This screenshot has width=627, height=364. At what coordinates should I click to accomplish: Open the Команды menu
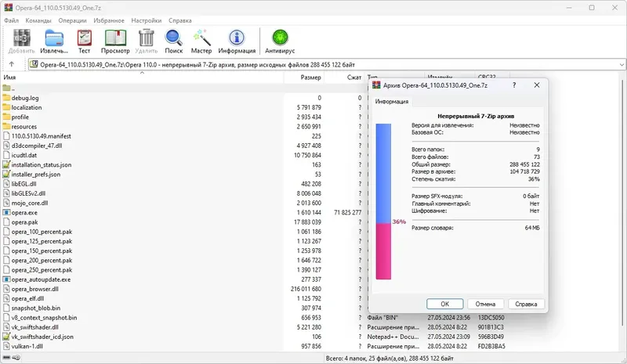pos(38,20)
